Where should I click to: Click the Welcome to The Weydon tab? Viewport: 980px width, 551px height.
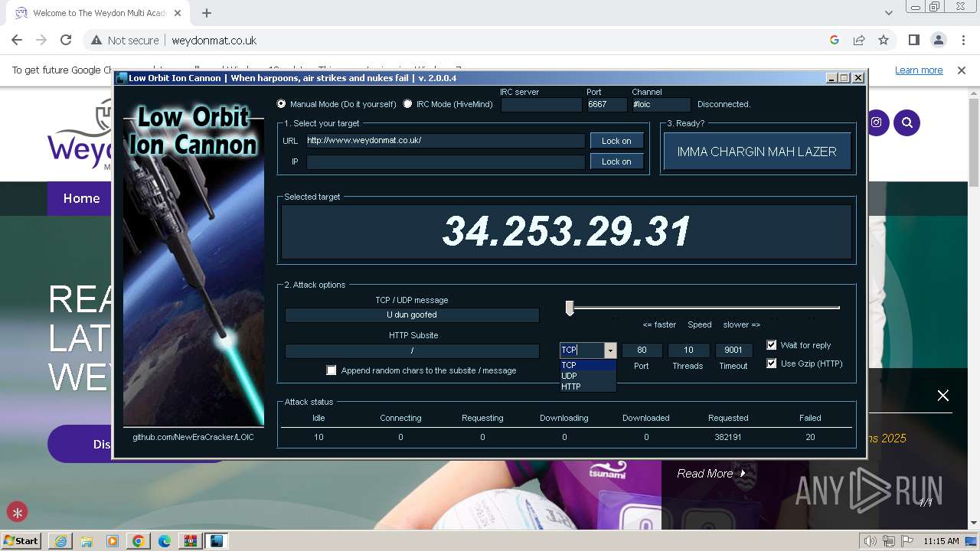pos(98,13)
